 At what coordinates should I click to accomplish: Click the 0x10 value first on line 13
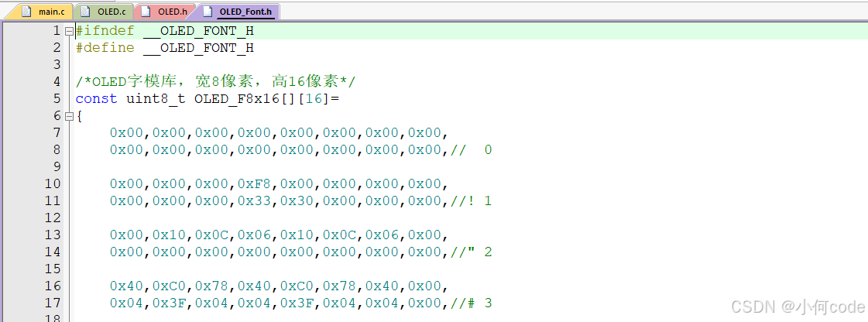click(x=170, y=235)
